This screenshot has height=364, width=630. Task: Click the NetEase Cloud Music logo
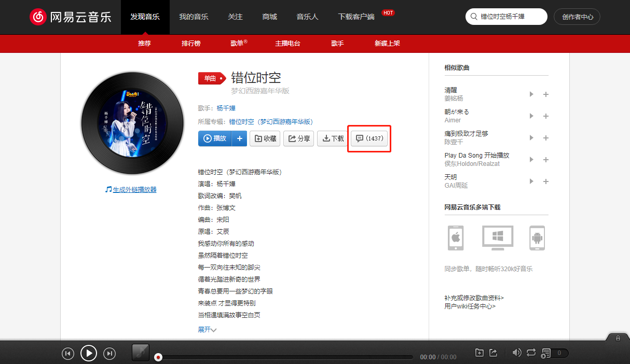point(70,17)
